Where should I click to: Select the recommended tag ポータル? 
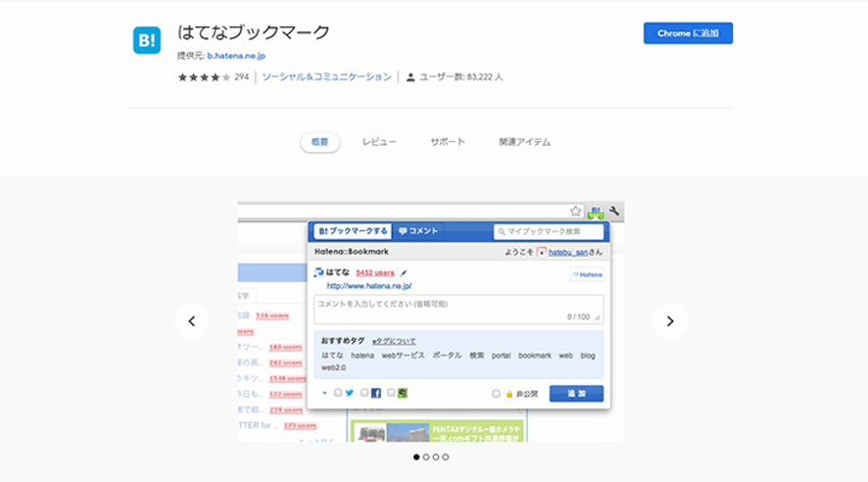pos(447,356)
